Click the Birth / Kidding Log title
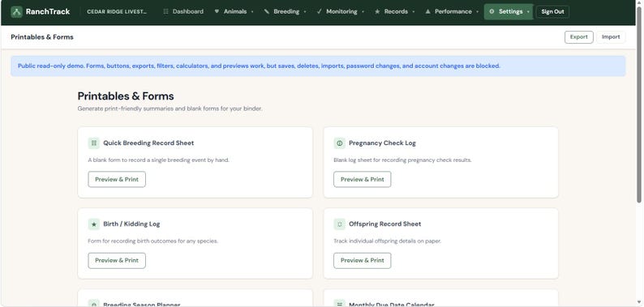The height and width of the screenshot is (307, 644). tap(131, 224)
